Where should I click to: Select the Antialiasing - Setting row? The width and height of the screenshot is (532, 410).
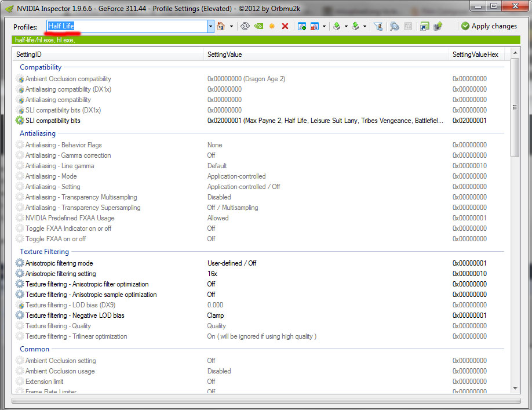pos(260,187)
